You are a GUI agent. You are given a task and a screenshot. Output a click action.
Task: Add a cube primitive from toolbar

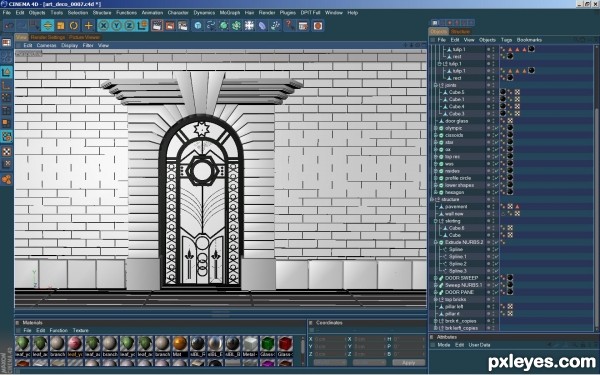point(198,26)
